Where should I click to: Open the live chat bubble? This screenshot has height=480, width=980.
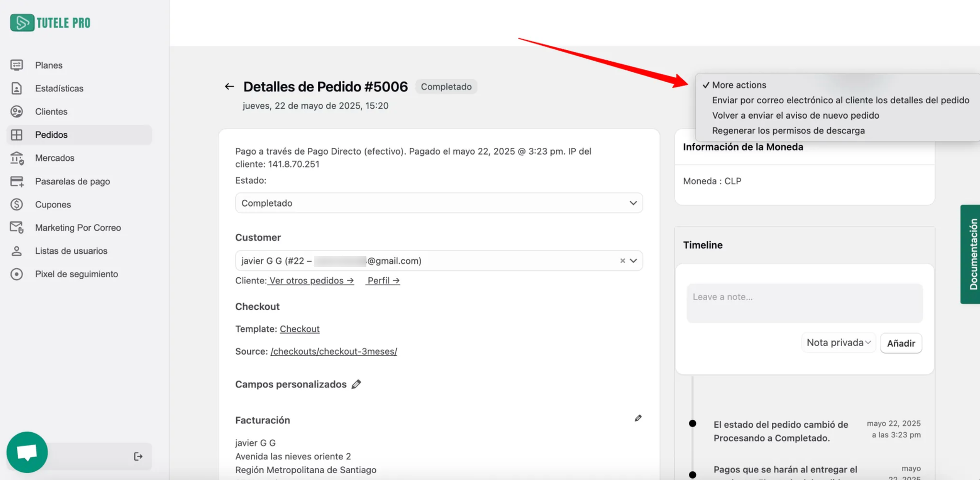click(x=27, y=452)
